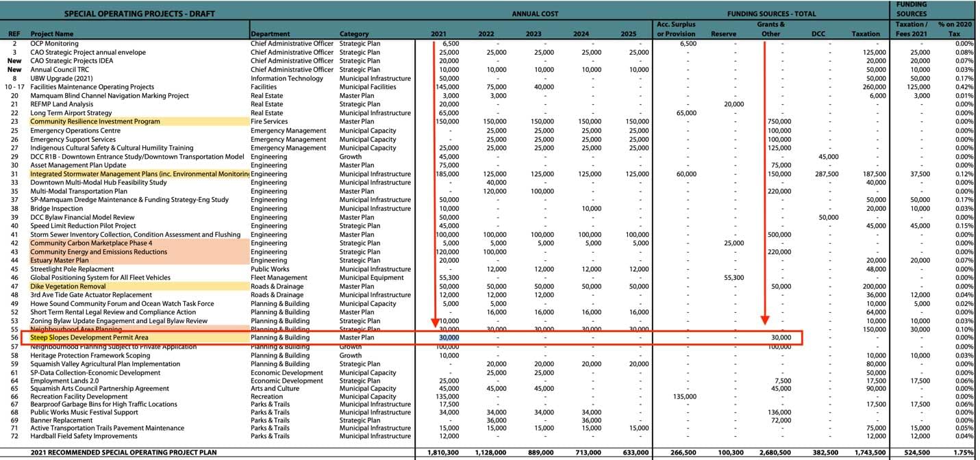The height and width of the screenshot is (460, 980).
Task: Select "Indigenous Cultural Safety & Cultural Humility Training" cell
Action: 112,148
